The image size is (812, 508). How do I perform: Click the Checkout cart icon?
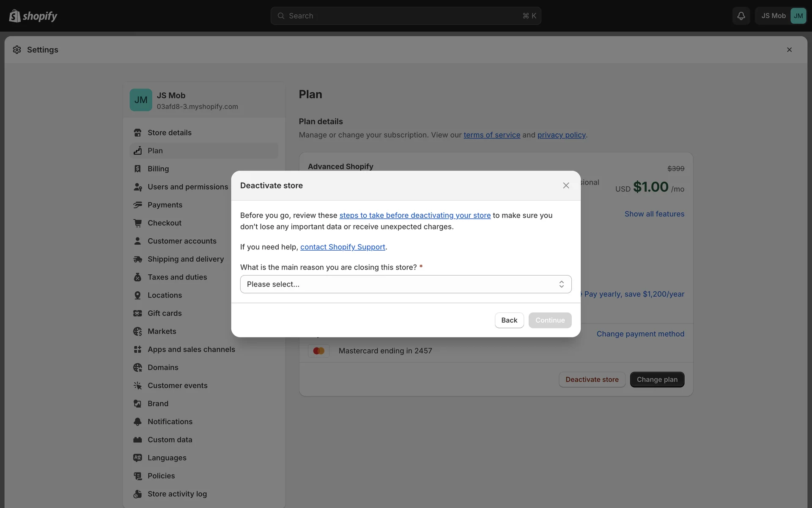137,223
